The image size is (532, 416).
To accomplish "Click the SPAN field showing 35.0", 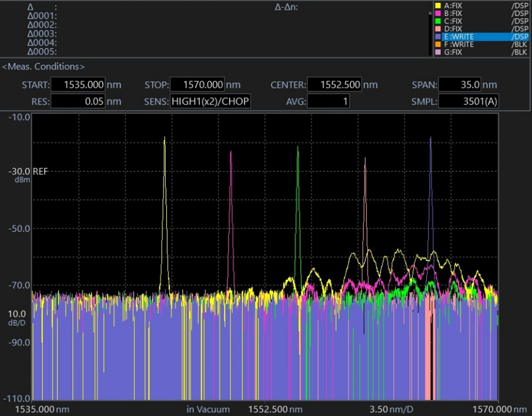I will coord(460,85).
